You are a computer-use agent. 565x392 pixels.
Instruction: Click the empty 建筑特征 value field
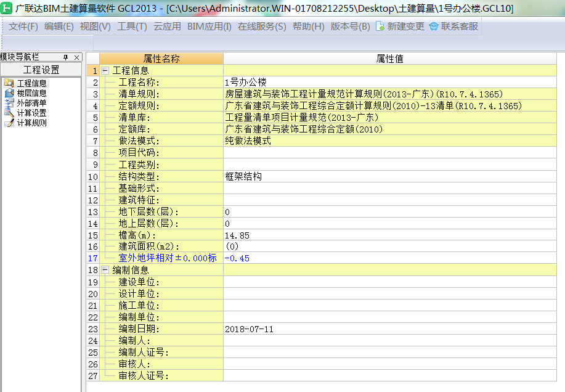[390, 200]
